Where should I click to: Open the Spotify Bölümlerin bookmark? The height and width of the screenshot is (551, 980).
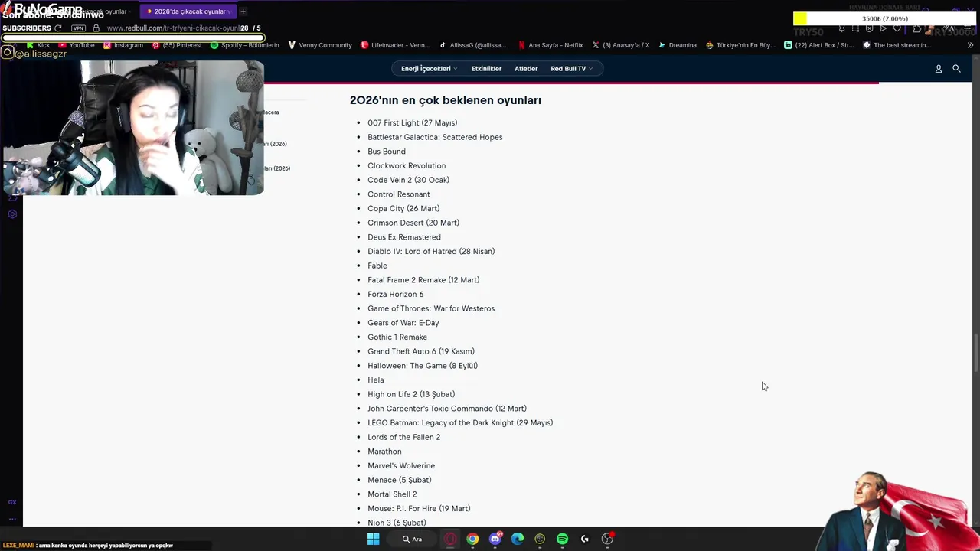[x=245, y=45]
